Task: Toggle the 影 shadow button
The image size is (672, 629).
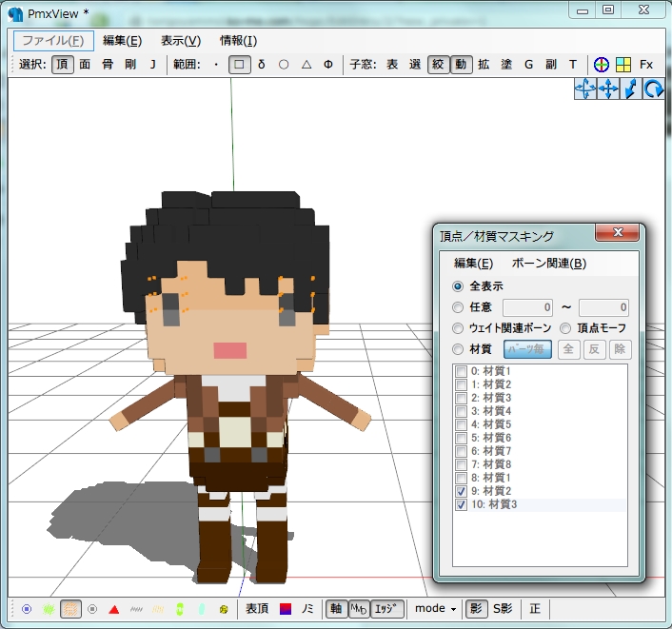Action: [x=476, y=609]
